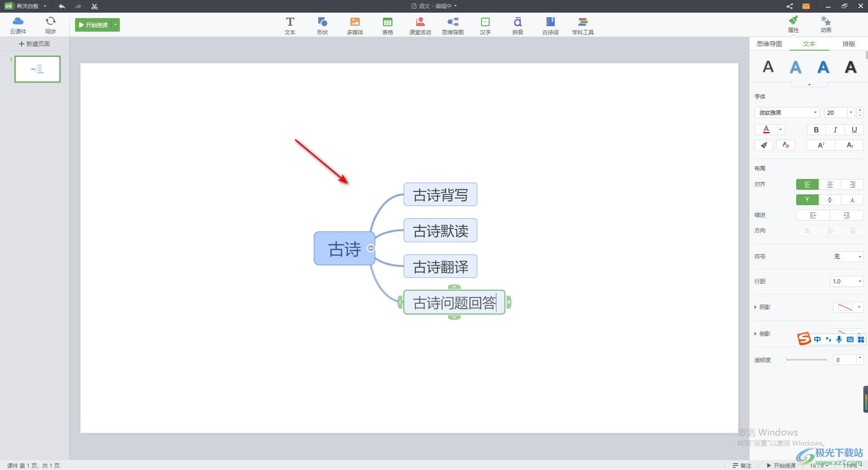Viewport: 868px width, 470px height.
Task: Open the Animation (动画) panel icon
Action: point(826,24)
